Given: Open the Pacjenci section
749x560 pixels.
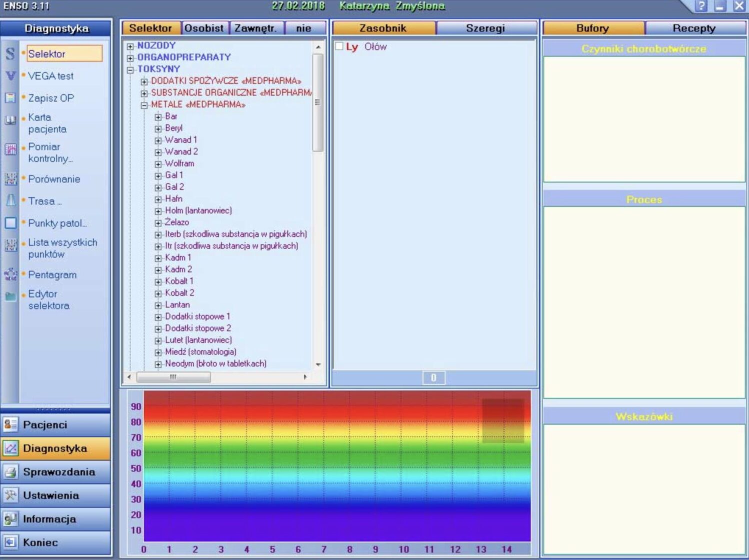Looking at the screenshot, I should point(55,424).
